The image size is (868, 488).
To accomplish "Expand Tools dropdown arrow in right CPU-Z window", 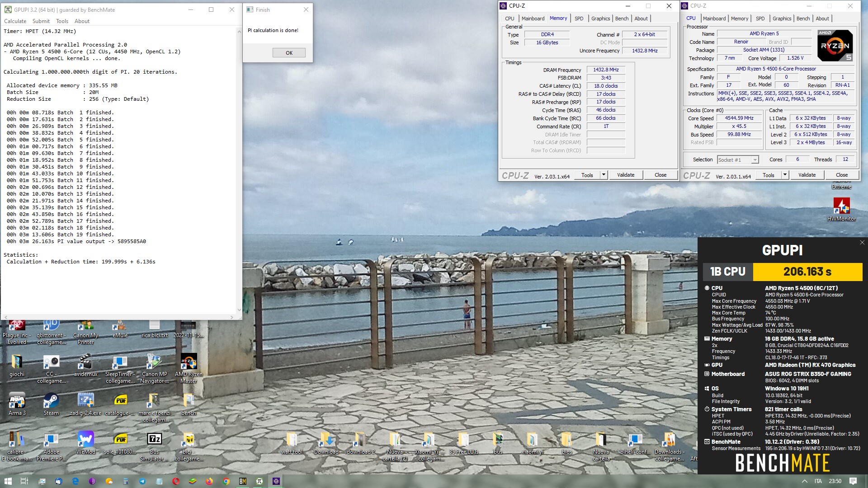I will [784, 175].
